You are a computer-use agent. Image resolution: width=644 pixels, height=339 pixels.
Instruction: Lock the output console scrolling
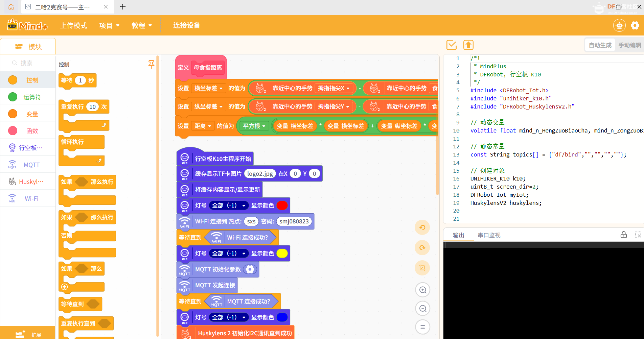coord(624,235)
